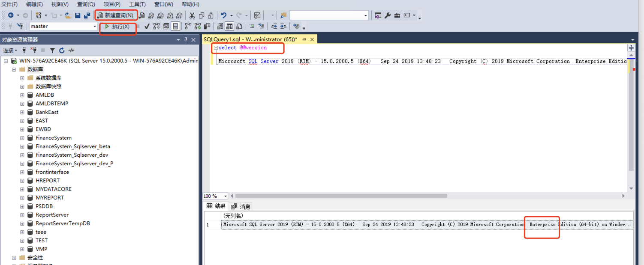Collapse the 数据库 folder node
Screen dimensions: 644x265
(x=14, y=69)
